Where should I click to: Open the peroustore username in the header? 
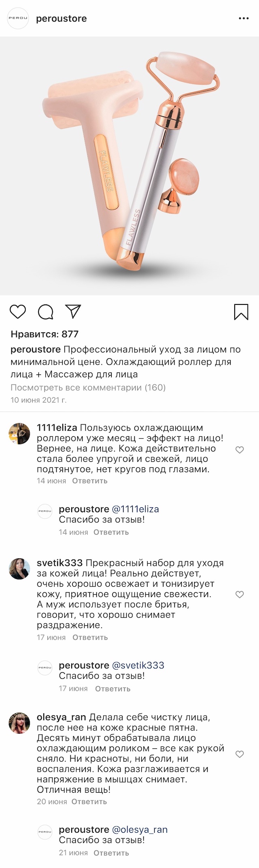62,19
